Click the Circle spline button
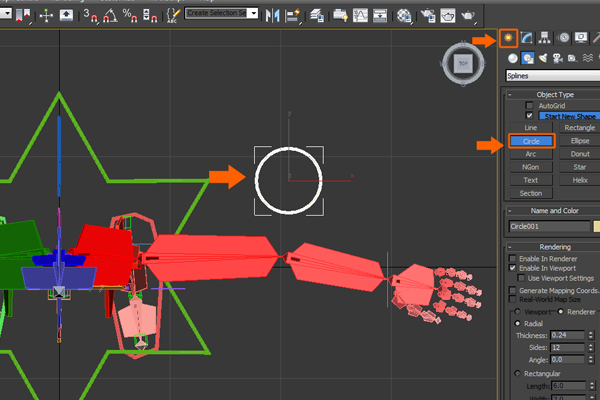This screenshot has width=600, height=400. point(532,141)
